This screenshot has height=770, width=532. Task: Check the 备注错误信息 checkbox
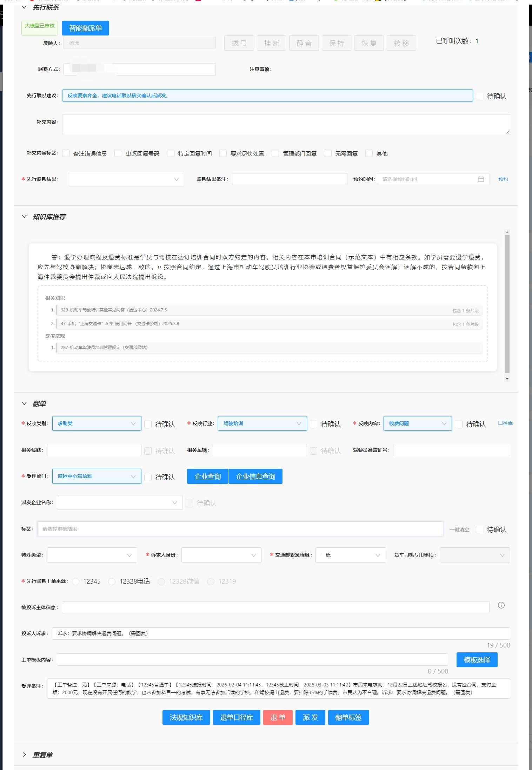click(66, 153)
